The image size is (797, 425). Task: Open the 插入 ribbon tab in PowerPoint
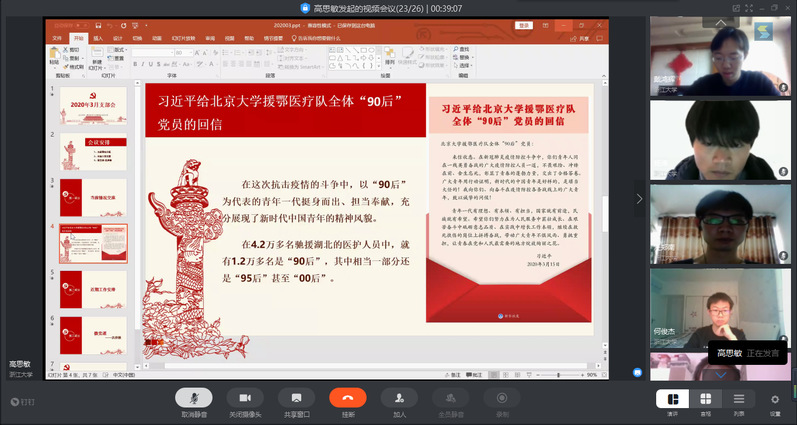tap(98, 38)
